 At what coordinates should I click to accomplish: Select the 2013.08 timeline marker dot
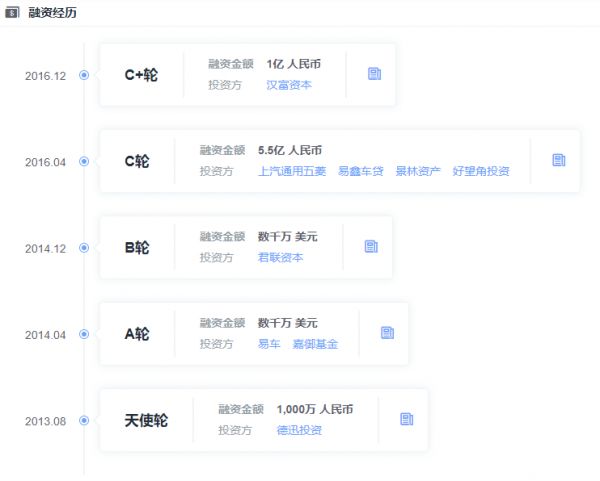click(84, 420)
